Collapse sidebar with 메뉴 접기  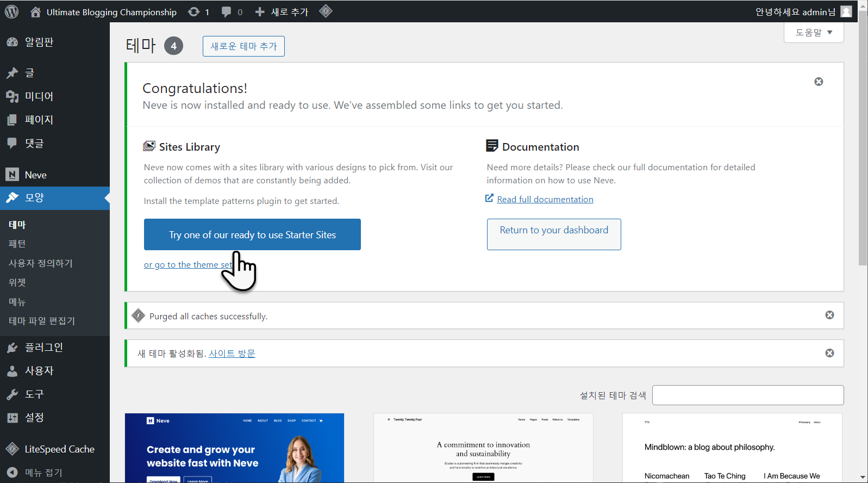[55, 472]
